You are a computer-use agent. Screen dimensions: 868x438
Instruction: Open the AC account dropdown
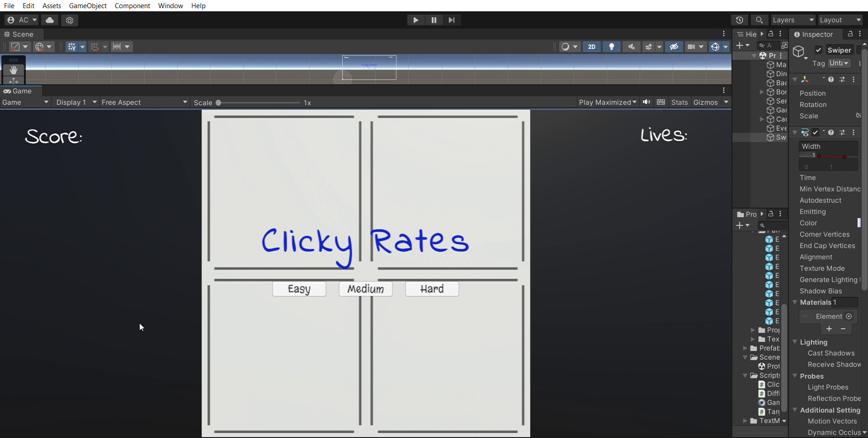click(x=22, y=20)
